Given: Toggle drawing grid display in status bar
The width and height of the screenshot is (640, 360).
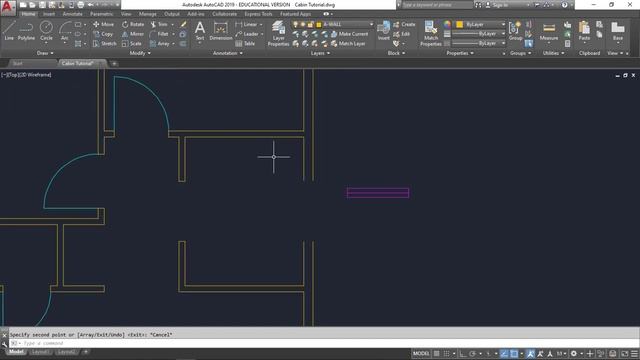Looking at the screenshot, I should point(437,353).
